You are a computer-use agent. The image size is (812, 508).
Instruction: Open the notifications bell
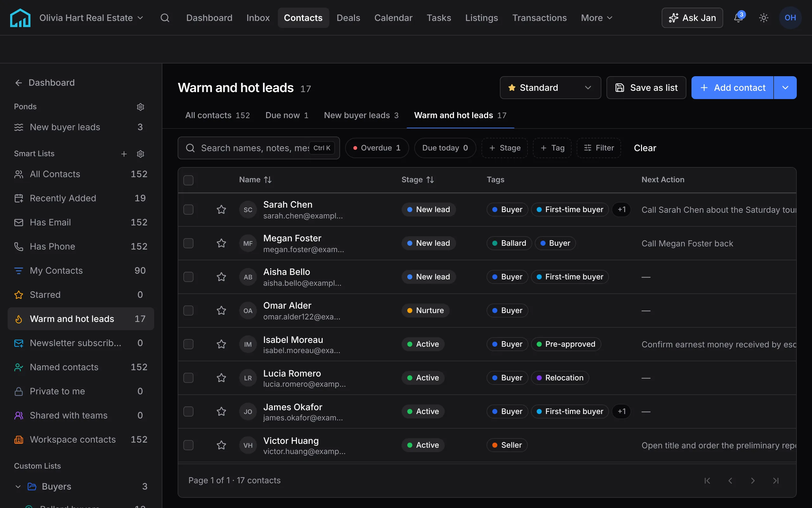[x=738, y=17]
